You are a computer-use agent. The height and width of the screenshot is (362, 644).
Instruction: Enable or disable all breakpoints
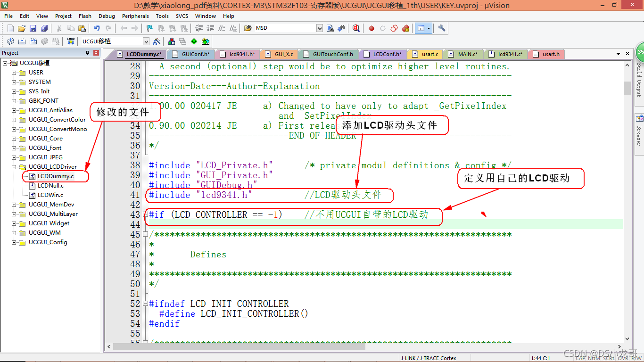click(x=394, y=28)
